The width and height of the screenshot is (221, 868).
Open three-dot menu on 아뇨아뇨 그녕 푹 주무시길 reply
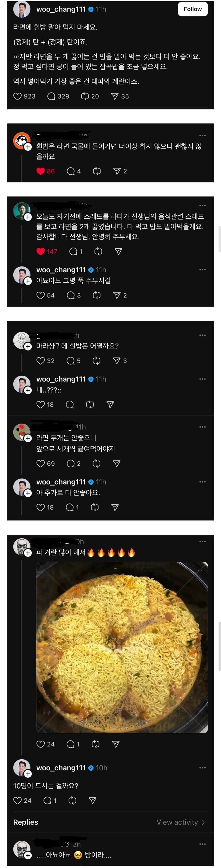[202, 270]
